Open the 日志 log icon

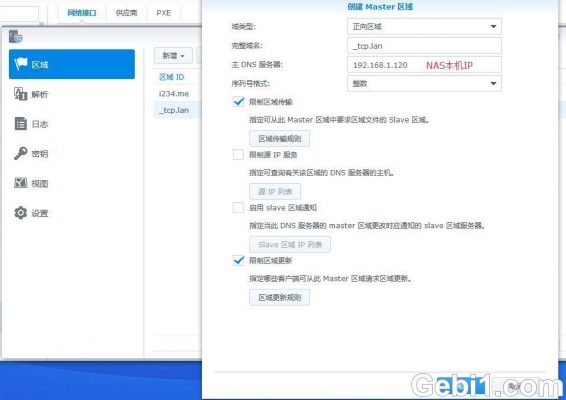pyautogui.click(x=21, y=123)
